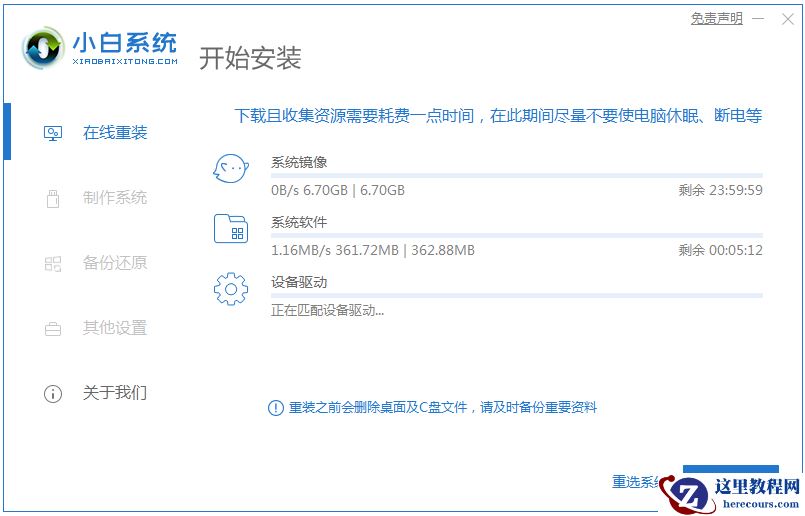805x516 pixels.
Task: Click the 其他设置 toolbox icon
Action: (x=53, y=329)
